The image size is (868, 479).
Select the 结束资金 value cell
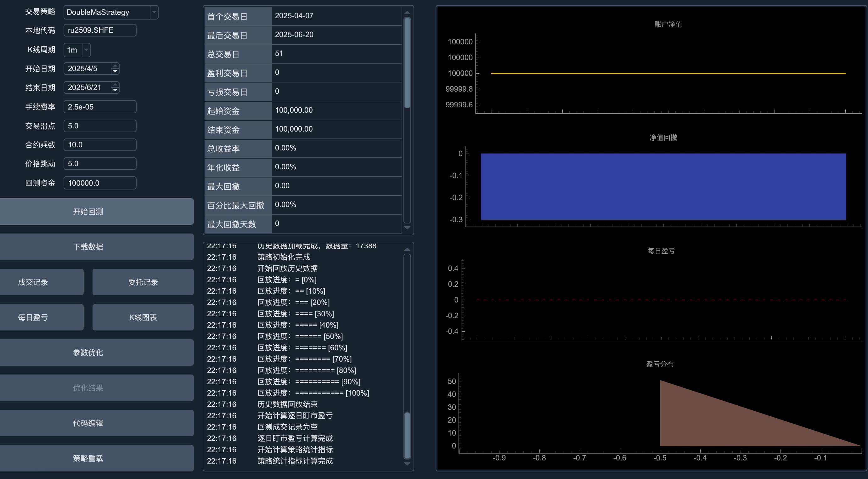click(x=337, y=129)
